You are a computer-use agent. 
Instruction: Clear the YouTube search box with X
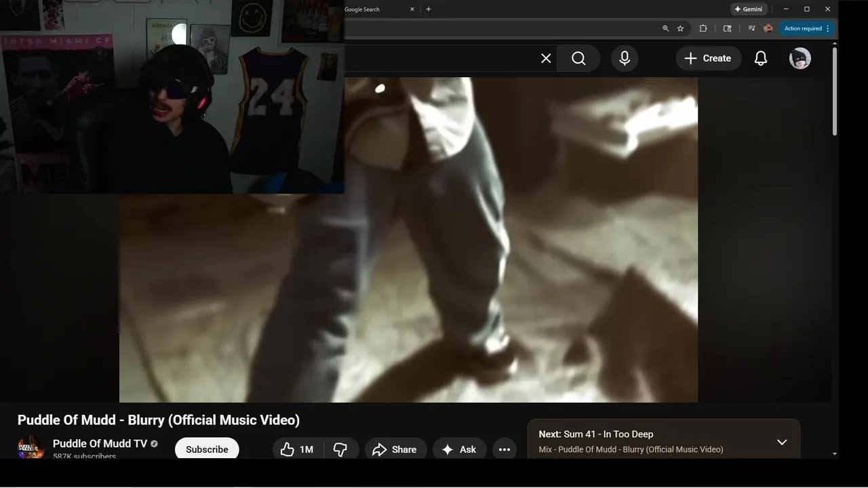coord(546,58)
